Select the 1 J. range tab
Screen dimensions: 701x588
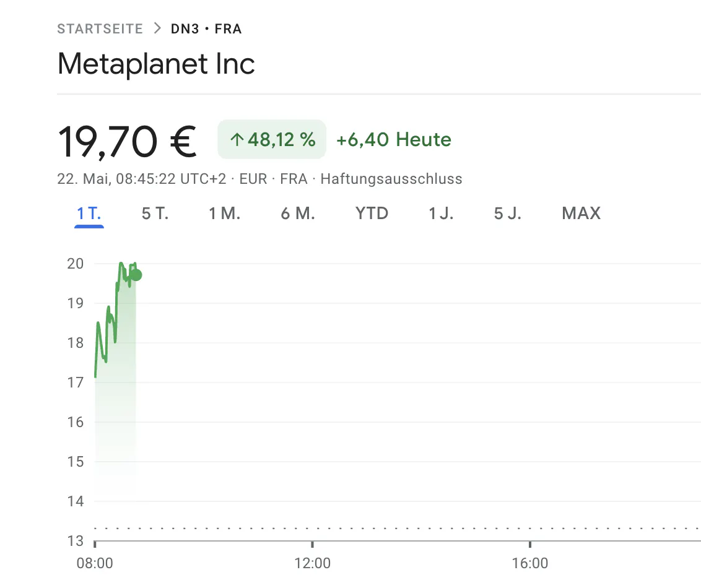441,214
